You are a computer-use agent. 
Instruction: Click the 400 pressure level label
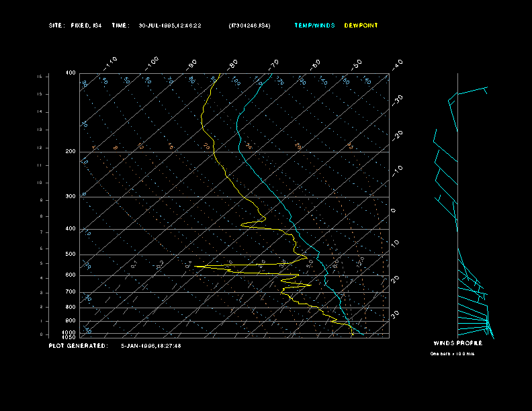[x=71, y=228]
